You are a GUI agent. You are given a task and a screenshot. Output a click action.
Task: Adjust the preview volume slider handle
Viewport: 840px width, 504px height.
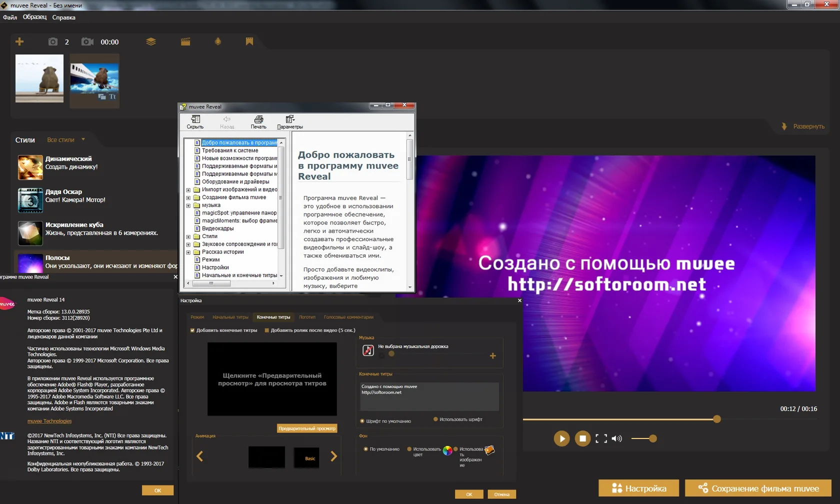point(652,438)
